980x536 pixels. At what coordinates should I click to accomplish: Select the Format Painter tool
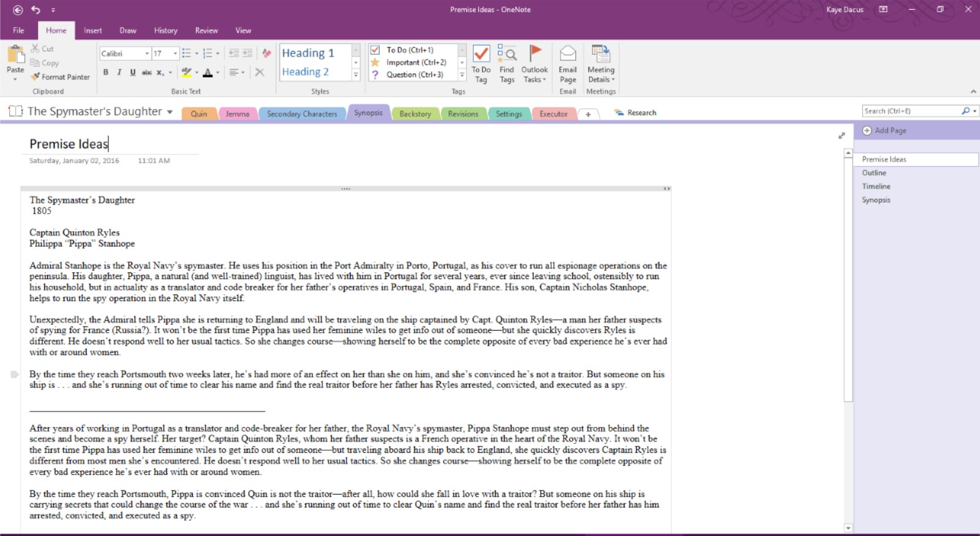pyautogui.click(x=61, y=77)
